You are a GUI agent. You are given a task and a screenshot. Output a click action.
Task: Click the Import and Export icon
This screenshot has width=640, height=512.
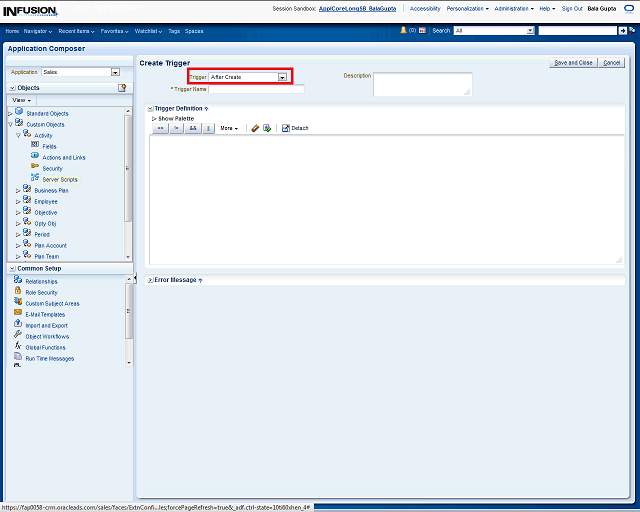coord(18,323)
